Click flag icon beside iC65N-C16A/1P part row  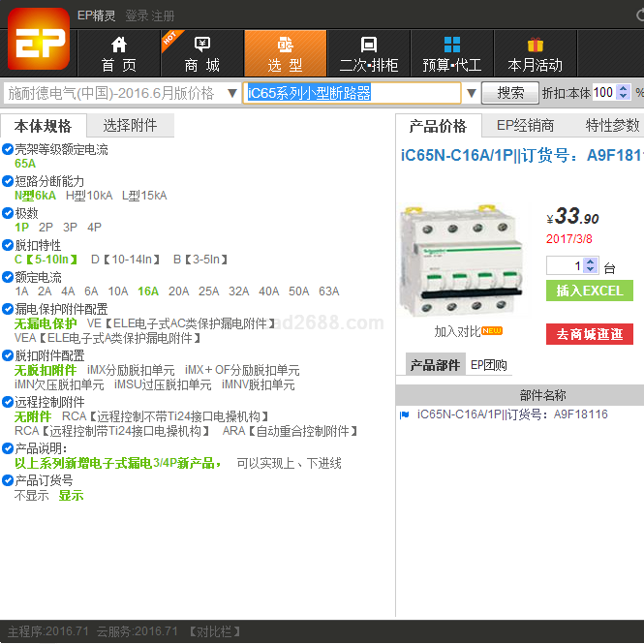click(405, 414)
